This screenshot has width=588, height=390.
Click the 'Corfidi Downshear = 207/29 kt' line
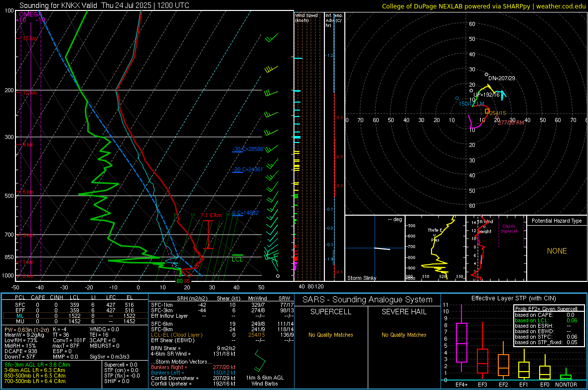coord(193,379)
